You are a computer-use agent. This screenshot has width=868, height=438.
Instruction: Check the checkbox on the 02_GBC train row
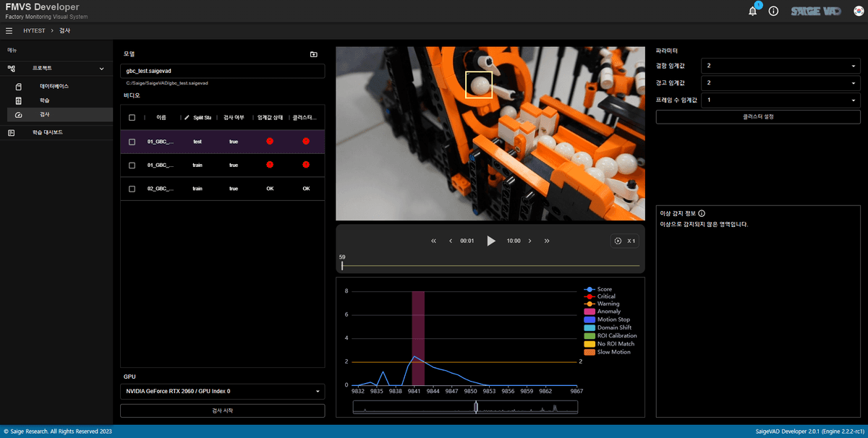pos(131,189)
